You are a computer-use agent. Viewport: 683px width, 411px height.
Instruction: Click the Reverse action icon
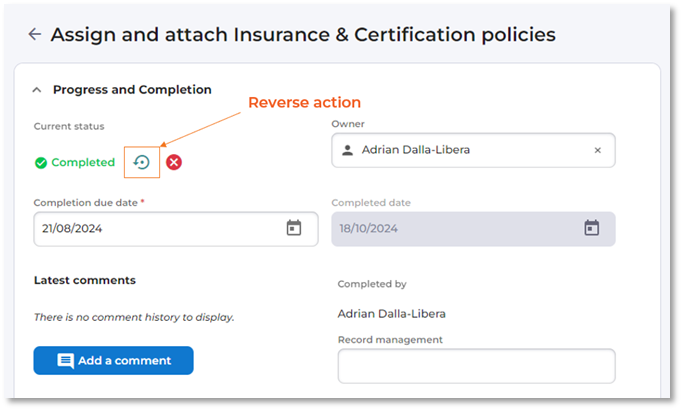pyautogui.click(x=142, y=162)
